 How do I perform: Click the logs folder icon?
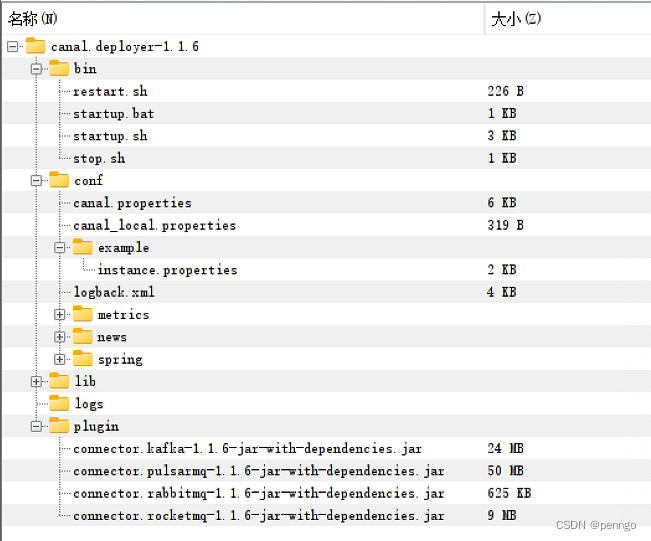[x=59, y=403]
